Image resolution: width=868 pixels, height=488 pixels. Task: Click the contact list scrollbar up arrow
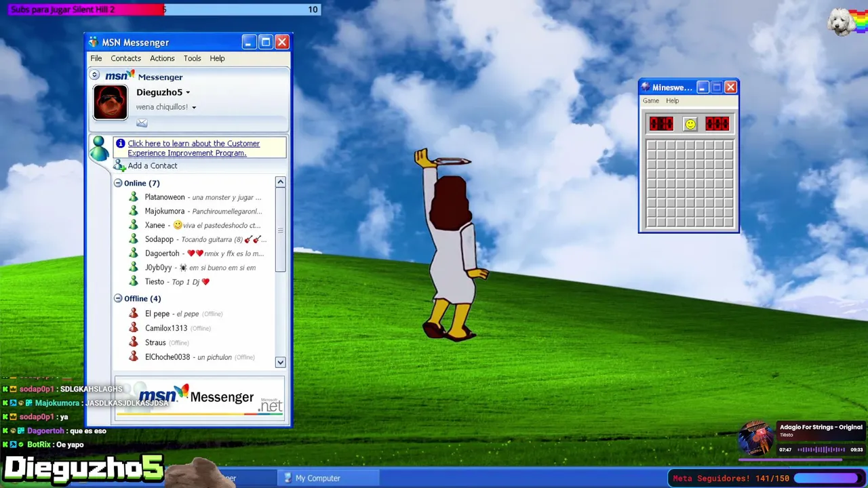(280, 182)
